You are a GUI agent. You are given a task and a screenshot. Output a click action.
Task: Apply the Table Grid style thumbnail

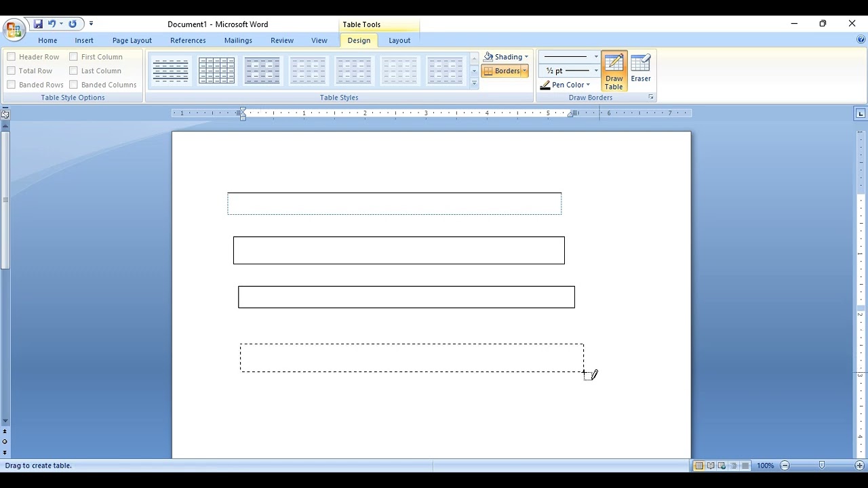(216, 70)
